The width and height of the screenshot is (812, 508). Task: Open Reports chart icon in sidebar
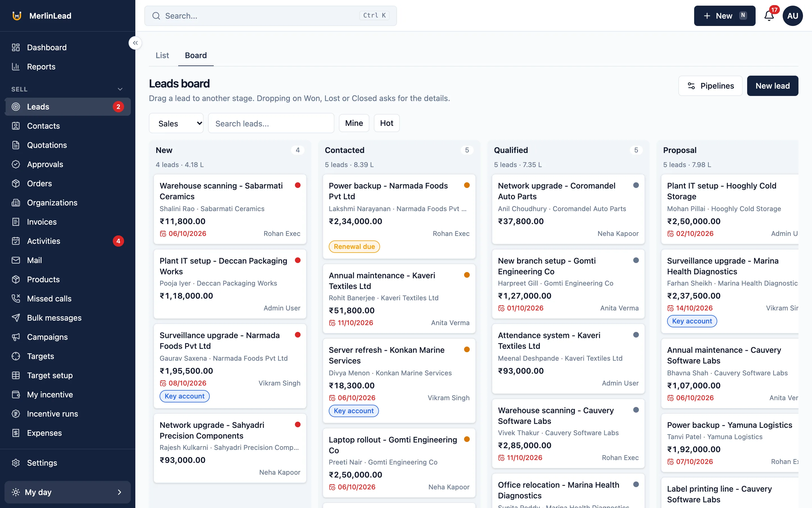[x=16, y=67]
